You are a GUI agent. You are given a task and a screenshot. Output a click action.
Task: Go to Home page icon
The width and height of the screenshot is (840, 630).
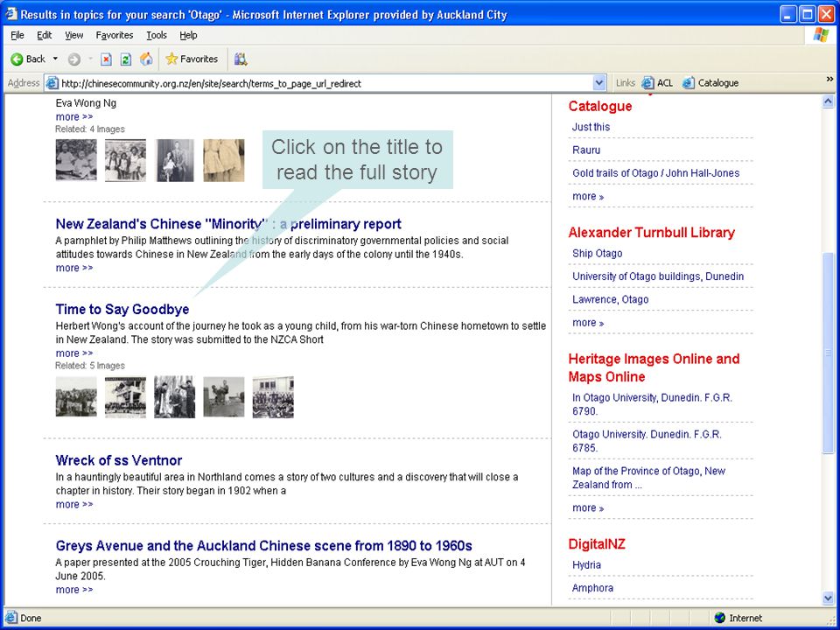146,59
